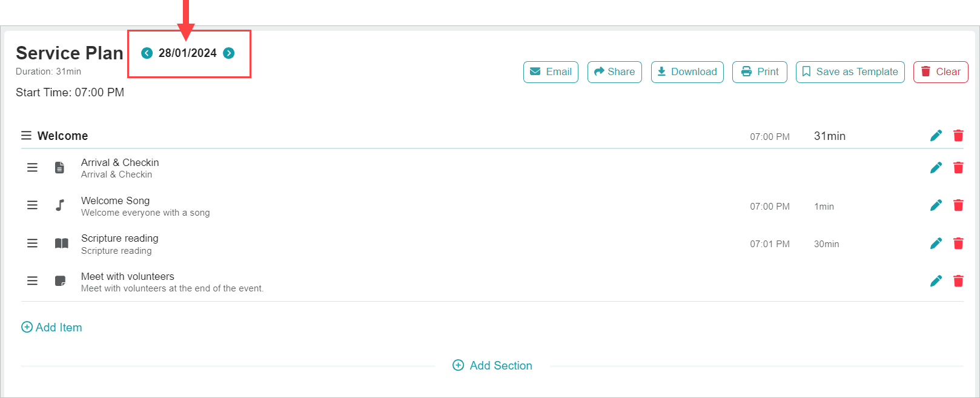Delete the Arrival & Checkin item
Screen dimensions: 980x398
(x=958, y=168)
